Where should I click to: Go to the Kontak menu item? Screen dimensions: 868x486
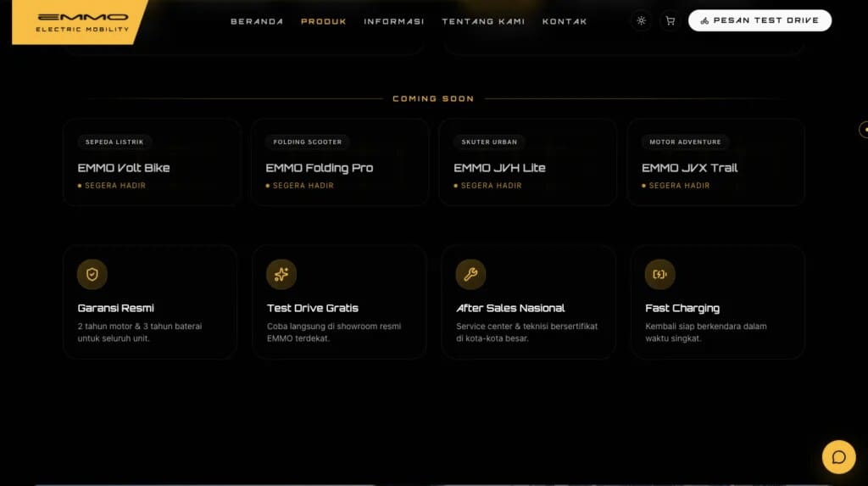[x=565, y=21]
